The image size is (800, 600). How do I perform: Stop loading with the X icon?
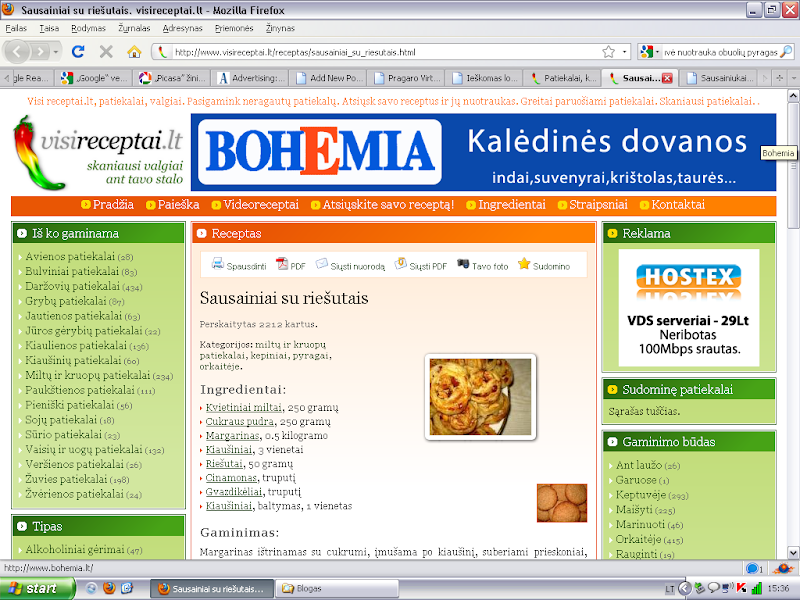106,52
